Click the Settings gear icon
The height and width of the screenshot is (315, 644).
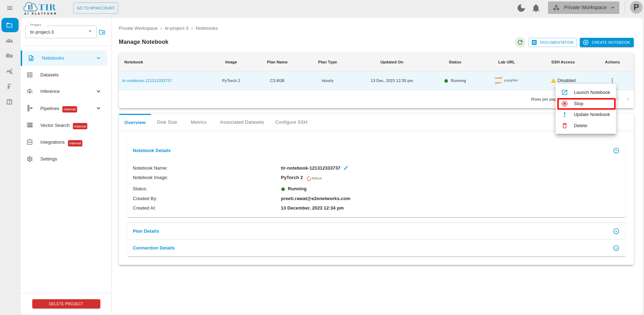click(x=30, y=159)
